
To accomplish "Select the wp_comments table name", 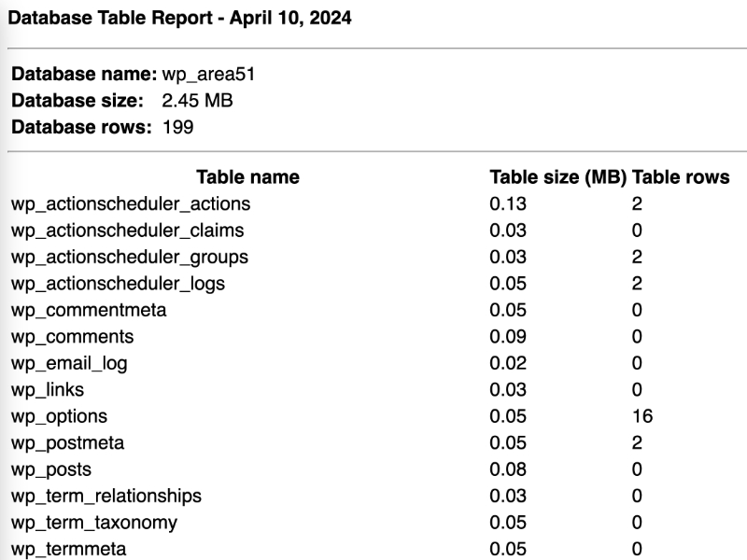I will [x=72, y=336].
